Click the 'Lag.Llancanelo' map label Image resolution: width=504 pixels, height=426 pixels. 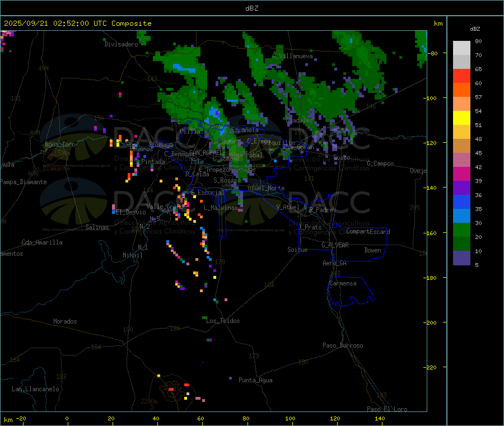35,389
